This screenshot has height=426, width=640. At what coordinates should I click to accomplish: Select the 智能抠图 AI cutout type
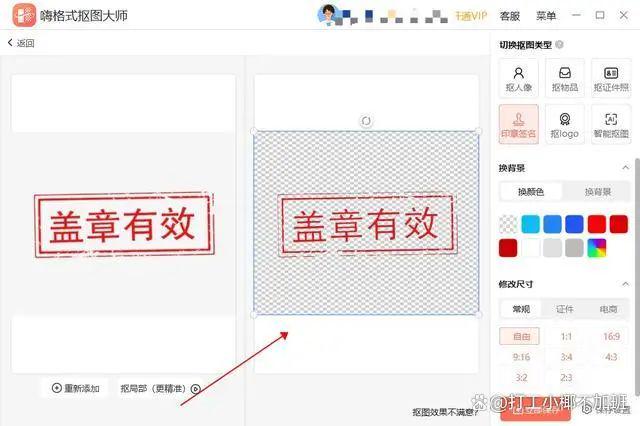tap(611, 124)
